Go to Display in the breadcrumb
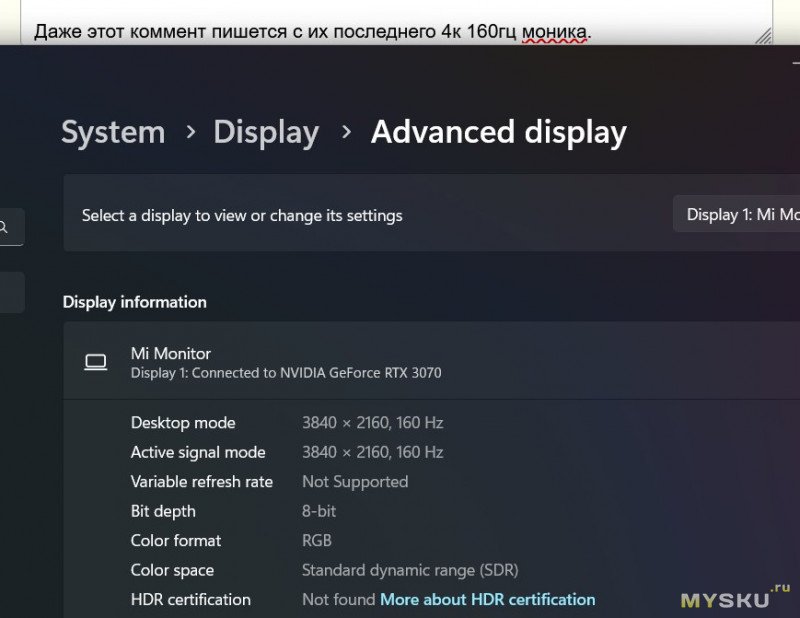The width and height of the screenshot is (800, 618). pos(266,133)
